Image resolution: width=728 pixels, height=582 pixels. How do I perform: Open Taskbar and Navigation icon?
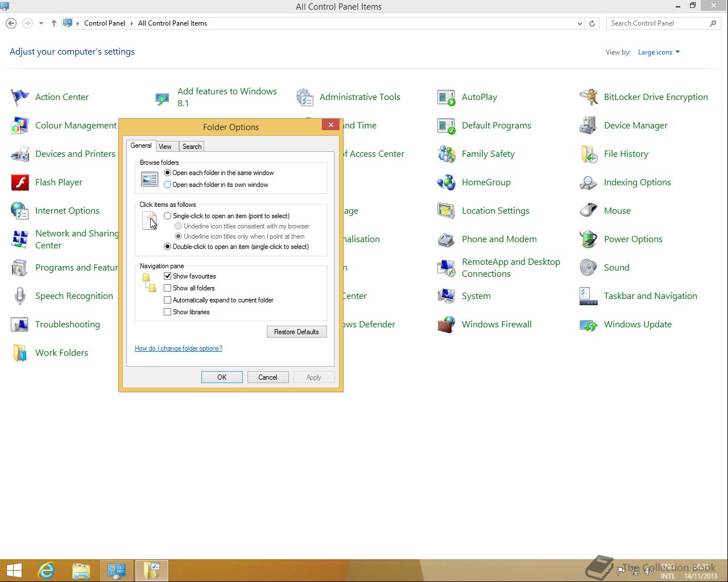[x=589, y=296]
